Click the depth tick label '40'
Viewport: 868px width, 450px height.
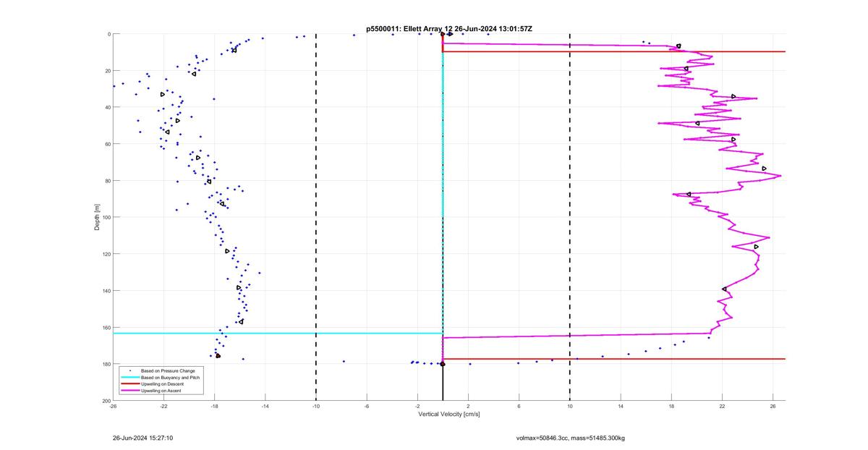pyautogui.click(x=107, y=107)
